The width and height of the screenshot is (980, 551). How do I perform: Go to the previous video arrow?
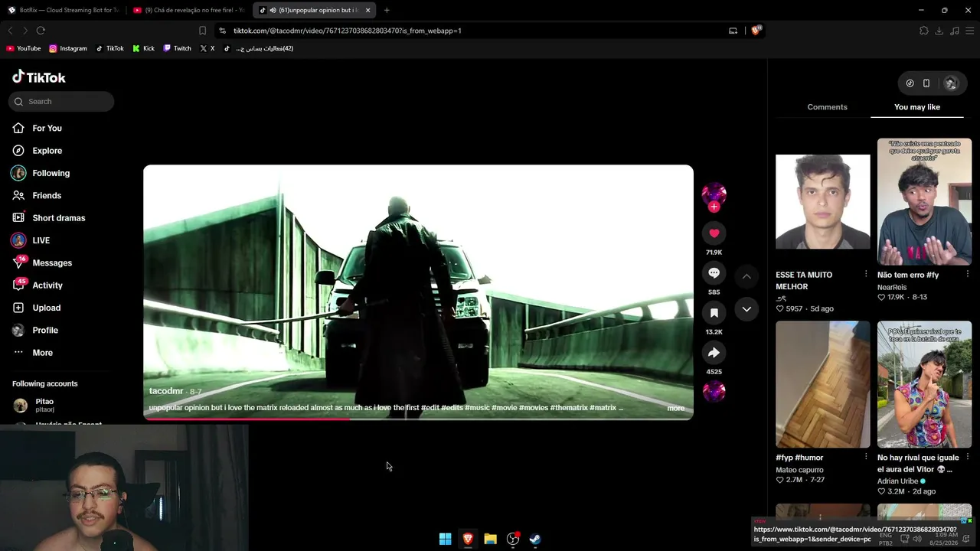(x=746, y=276)
